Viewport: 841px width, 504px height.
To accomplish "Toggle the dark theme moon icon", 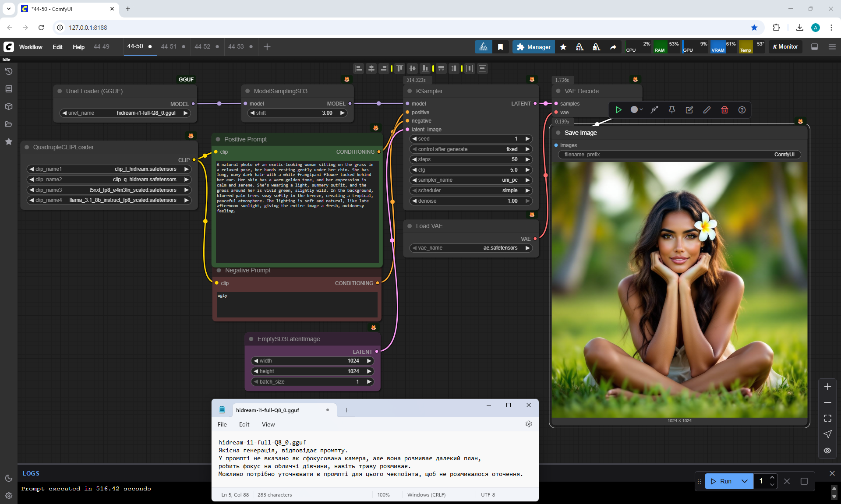I will (8, 478).
